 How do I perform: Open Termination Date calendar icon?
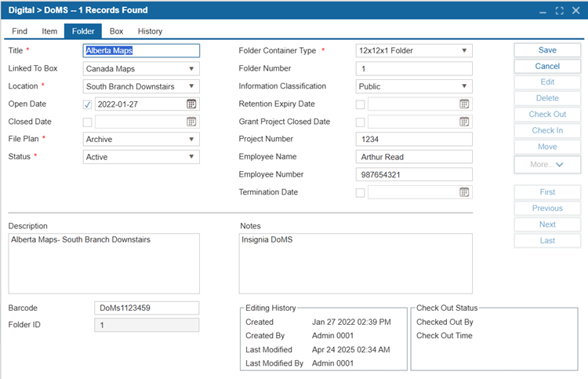click(x=464, y=192)
